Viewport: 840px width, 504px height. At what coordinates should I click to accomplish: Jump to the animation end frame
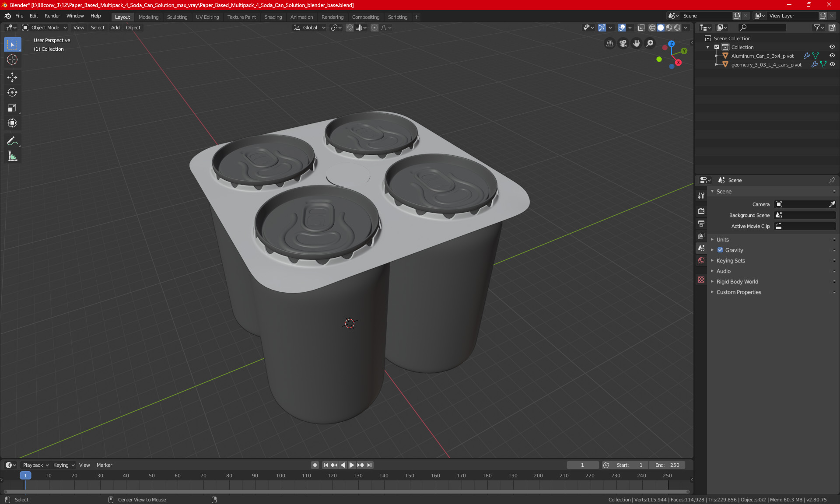[369, 465]
